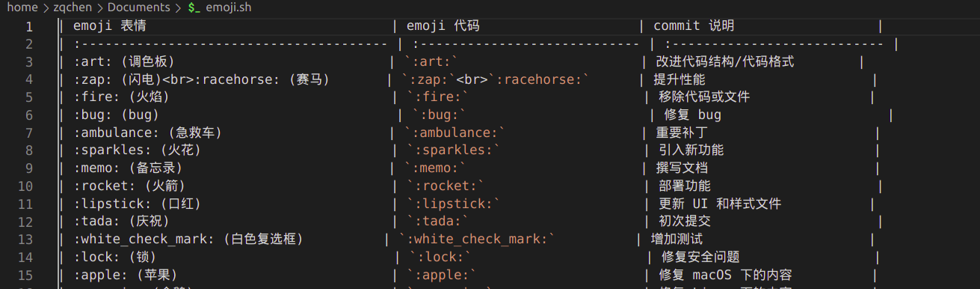This screenshot has width=980, height=289.
Task: Click the orange `:tada:` code text
Action: click(437, 222)
